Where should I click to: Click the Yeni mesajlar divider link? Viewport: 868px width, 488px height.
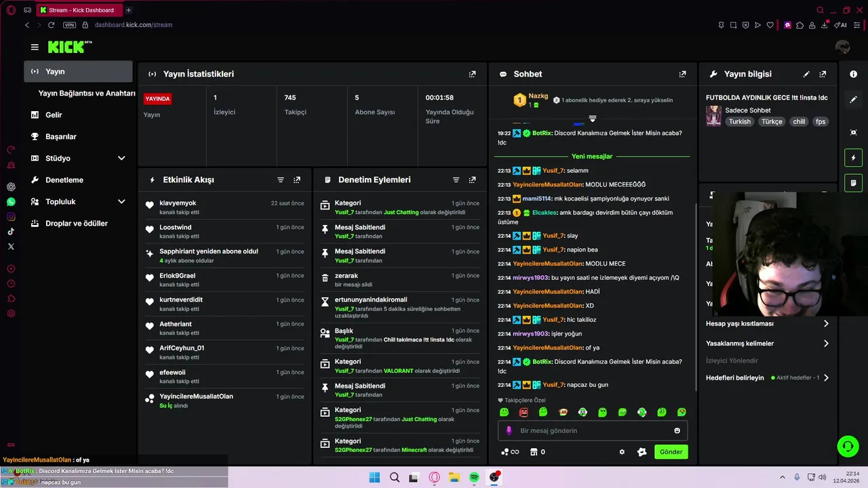592,157
